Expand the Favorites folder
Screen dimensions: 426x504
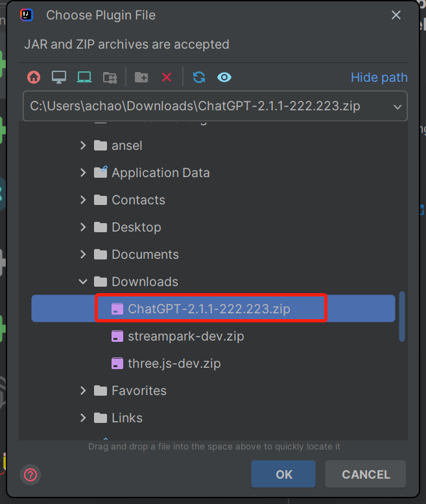(83, 390)
